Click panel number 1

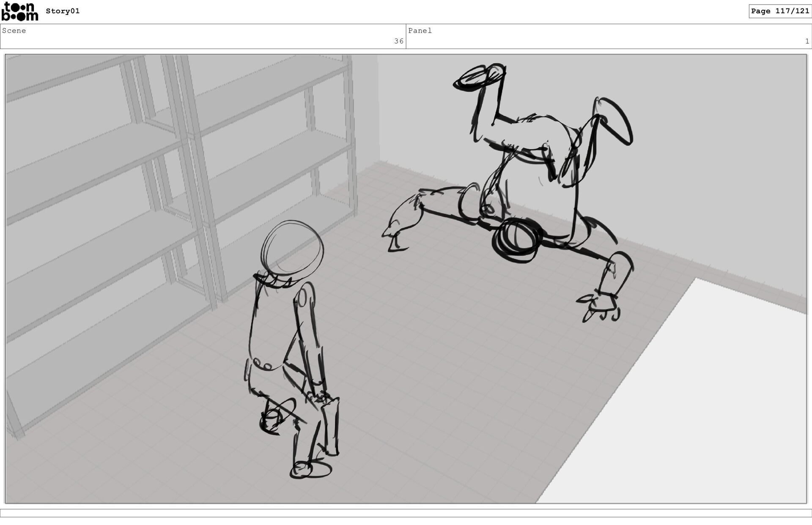(807, 41)
